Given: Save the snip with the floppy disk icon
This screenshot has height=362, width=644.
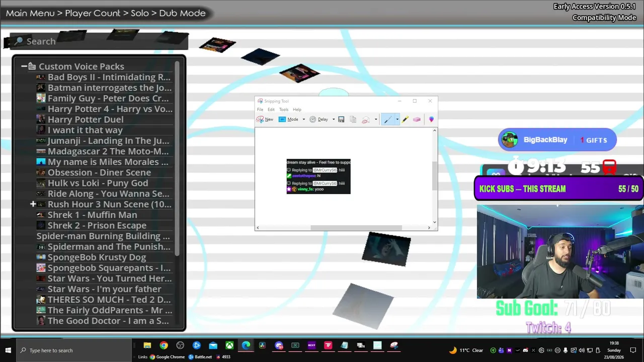Looking at the screenshot, I should (x=341, y=119).
